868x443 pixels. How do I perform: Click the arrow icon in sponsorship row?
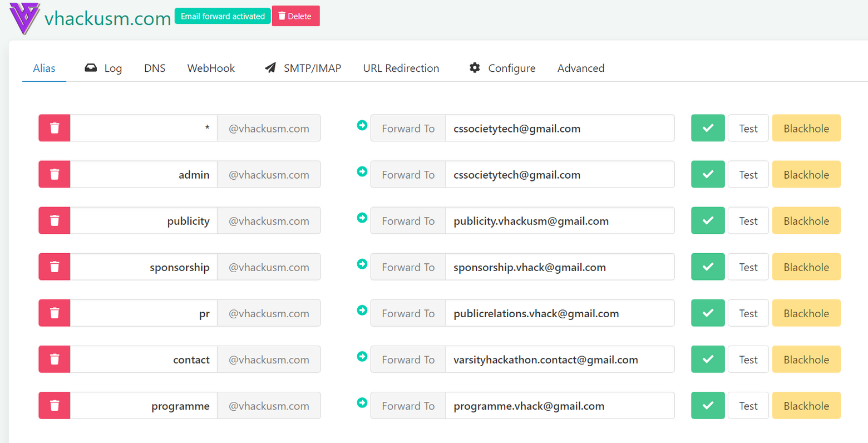click(362, 264)
